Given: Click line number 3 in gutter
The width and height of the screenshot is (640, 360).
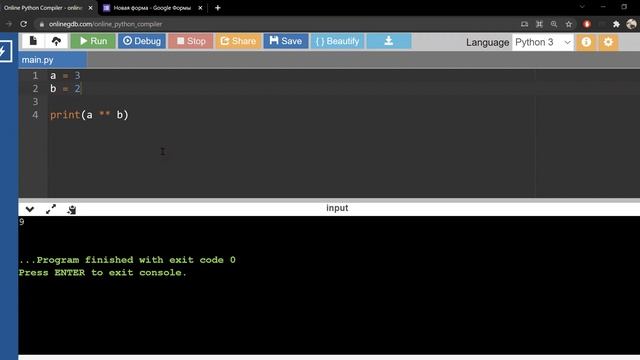Looking at the screenshot, I should click(x=35, y=102).
